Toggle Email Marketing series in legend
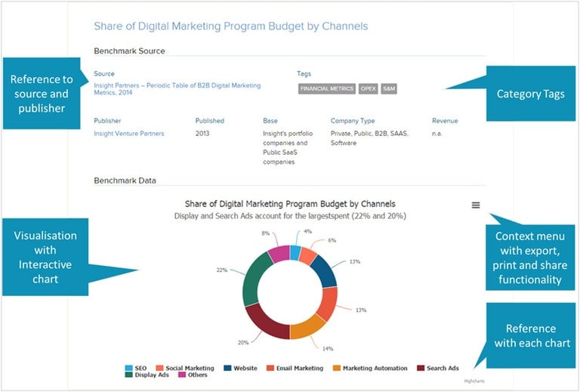The image size is (580, 392). coord(295,369)
